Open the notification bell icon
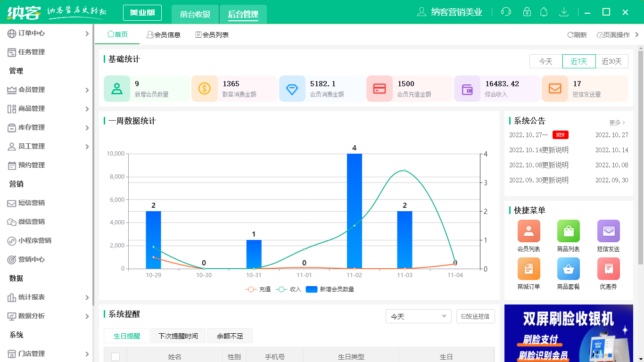Image resolution: width=644 pixels, height=362 pixels. pyautogui.click(x=544, y=12)
